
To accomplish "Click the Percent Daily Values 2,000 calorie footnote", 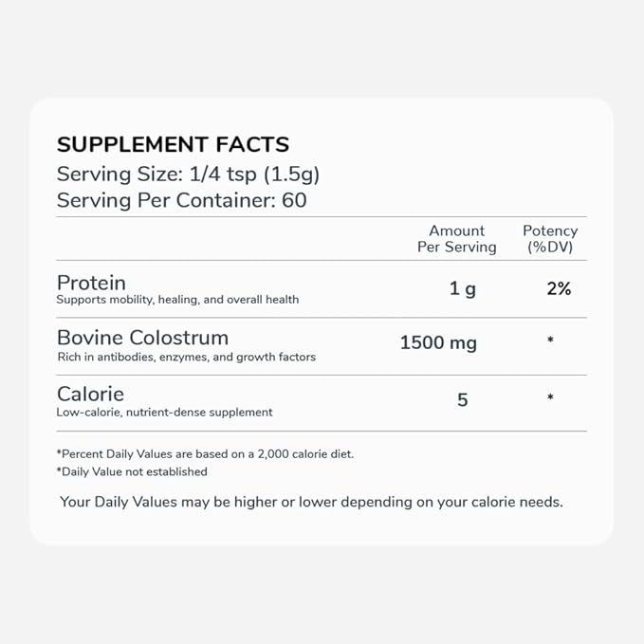I will [x=205, y=453].
